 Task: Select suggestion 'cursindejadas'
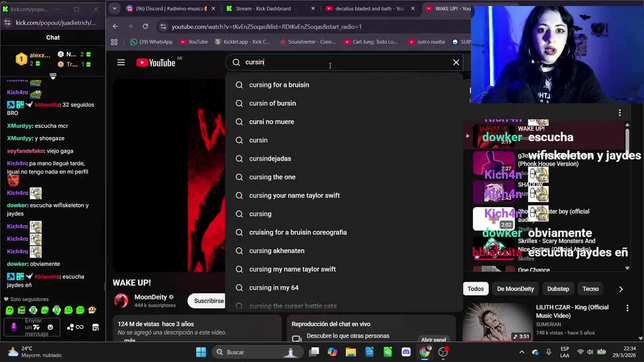pos(344,158)
